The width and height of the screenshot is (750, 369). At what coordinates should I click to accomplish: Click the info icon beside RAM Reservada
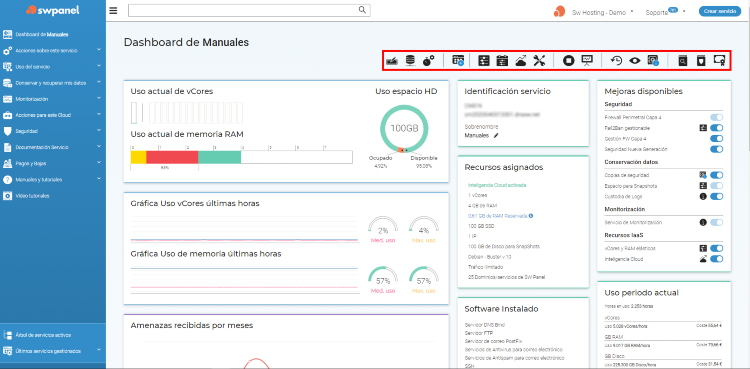pos(531,216)
